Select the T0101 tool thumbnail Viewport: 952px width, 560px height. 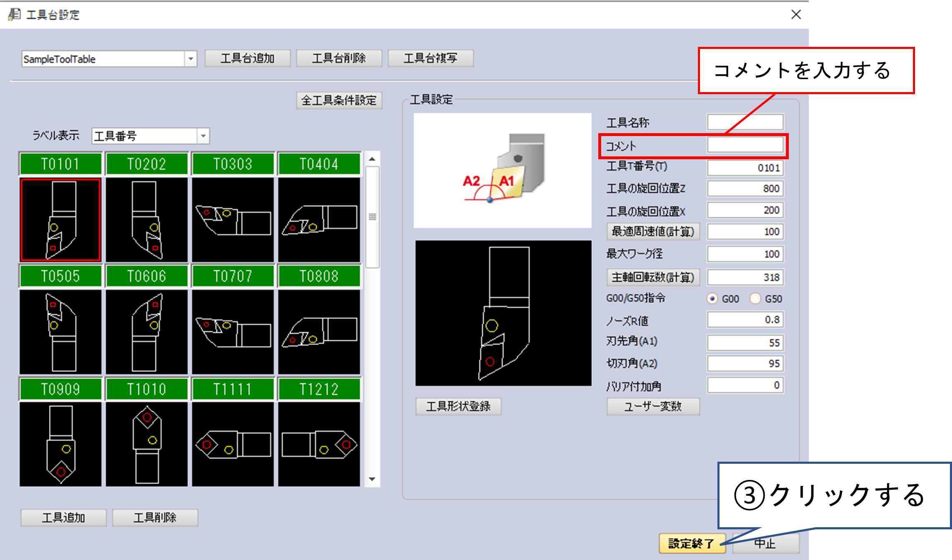tap(61, 220)
